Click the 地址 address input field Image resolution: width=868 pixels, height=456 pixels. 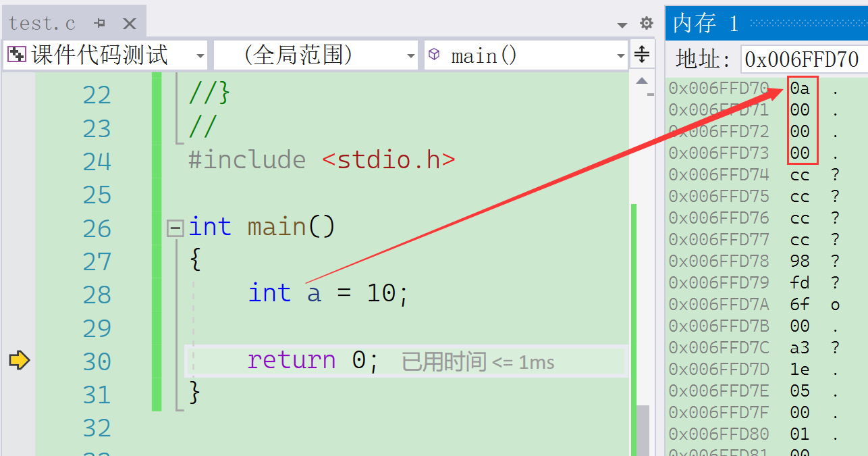[x=803, y=59]
